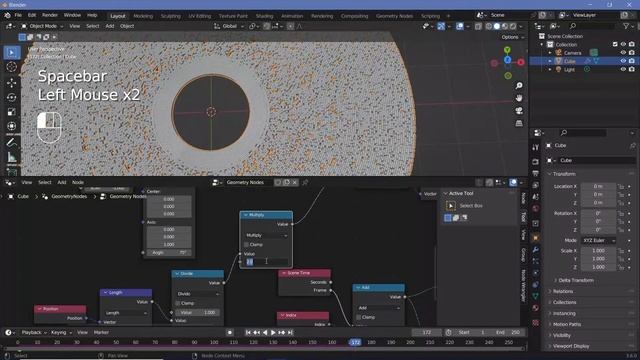Screen dimensions: 640x360
Task: Click the Location X value field
Action: [598, 187]
